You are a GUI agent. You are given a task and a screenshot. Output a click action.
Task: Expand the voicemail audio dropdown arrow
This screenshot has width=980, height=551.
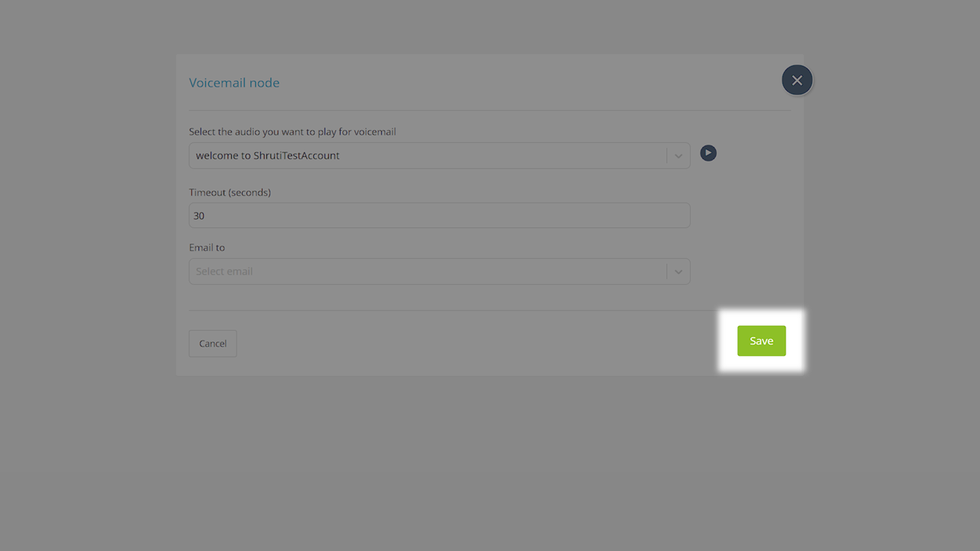[678, 156]
